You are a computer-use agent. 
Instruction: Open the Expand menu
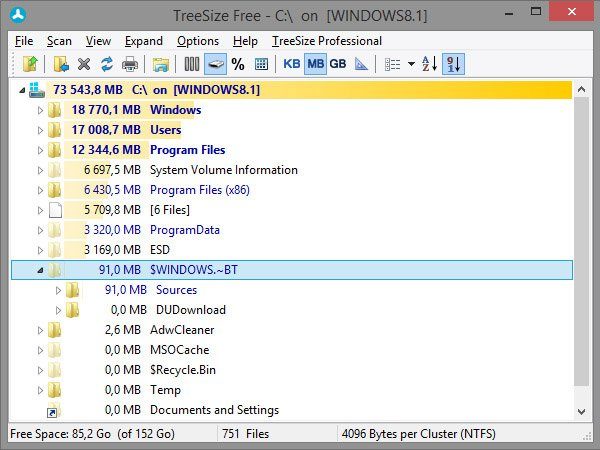pos(144,41)
